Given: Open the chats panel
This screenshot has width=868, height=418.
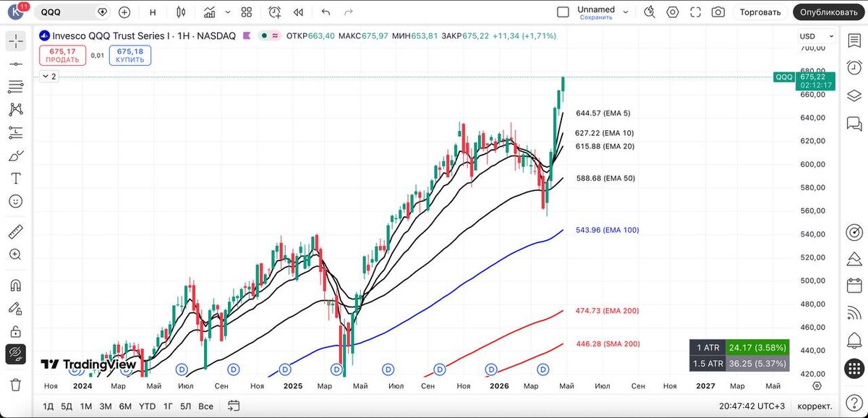Looking at the screenshot, I should (854, 123).
